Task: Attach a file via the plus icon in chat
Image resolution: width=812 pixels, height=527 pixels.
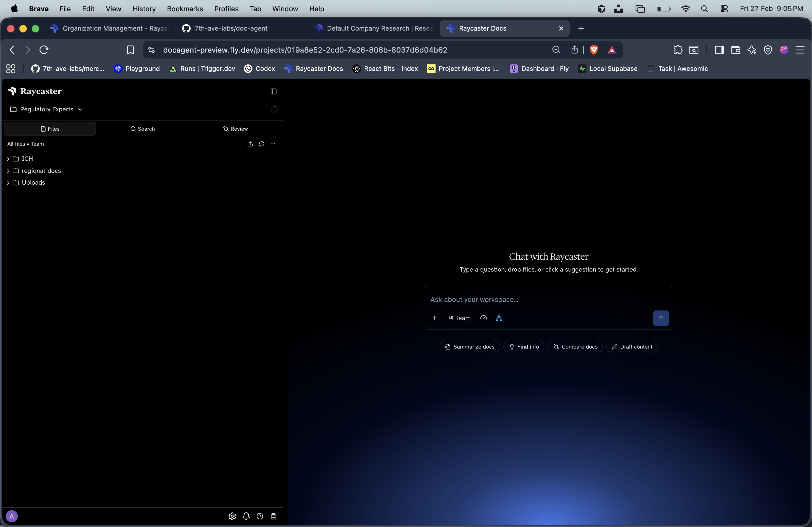Action: point(435,318)
